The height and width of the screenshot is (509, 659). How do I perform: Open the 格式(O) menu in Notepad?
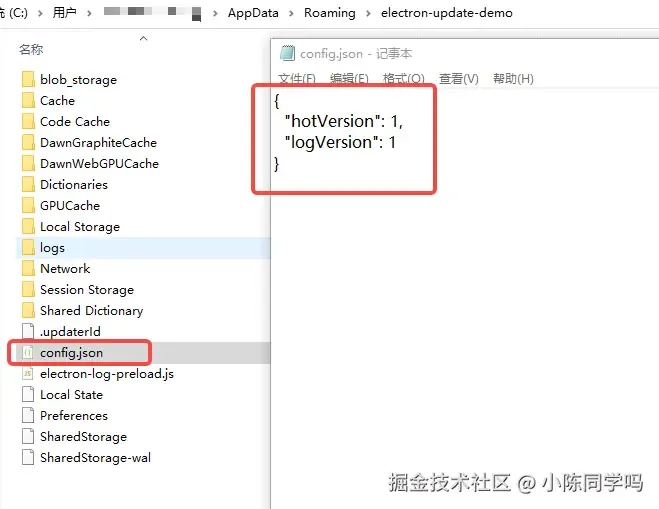click(x=403, y=79)
